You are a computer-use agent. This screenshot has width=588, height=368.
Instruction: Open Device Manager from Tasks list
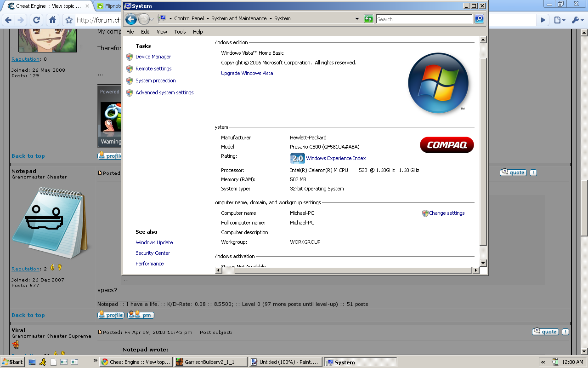tap(153, 57)
